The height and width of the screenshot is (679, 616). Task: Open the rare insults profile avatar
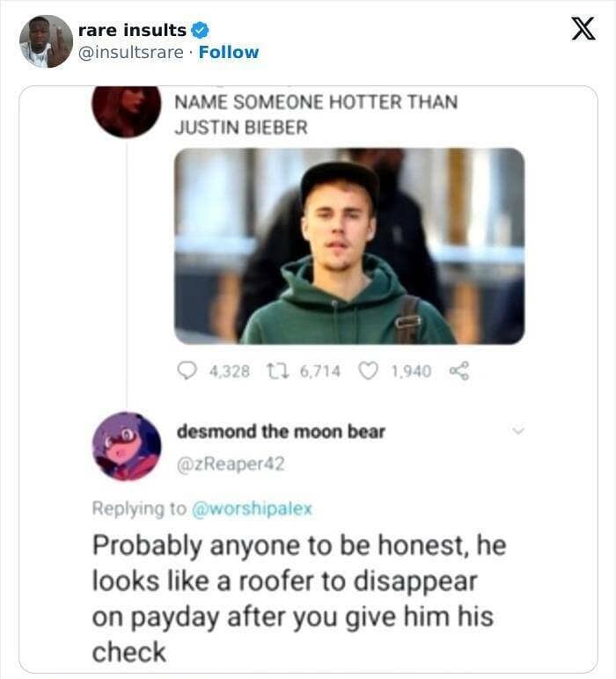46,41
